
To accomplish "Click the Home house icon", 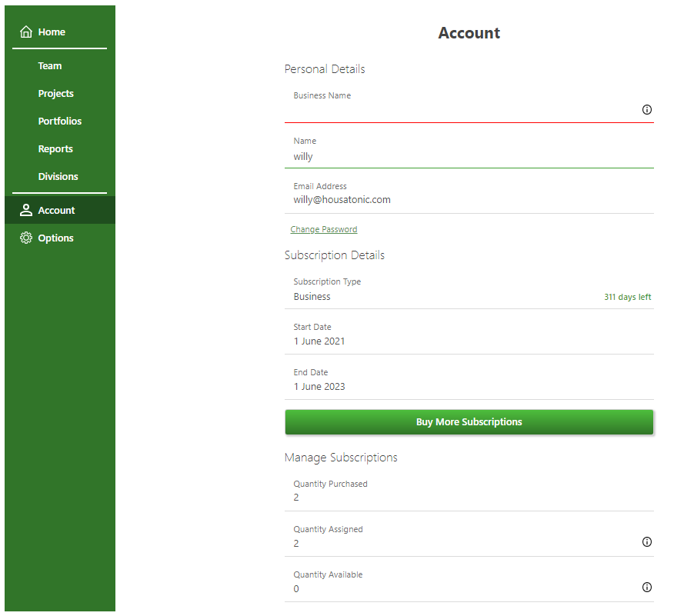I will coord(26,32).
